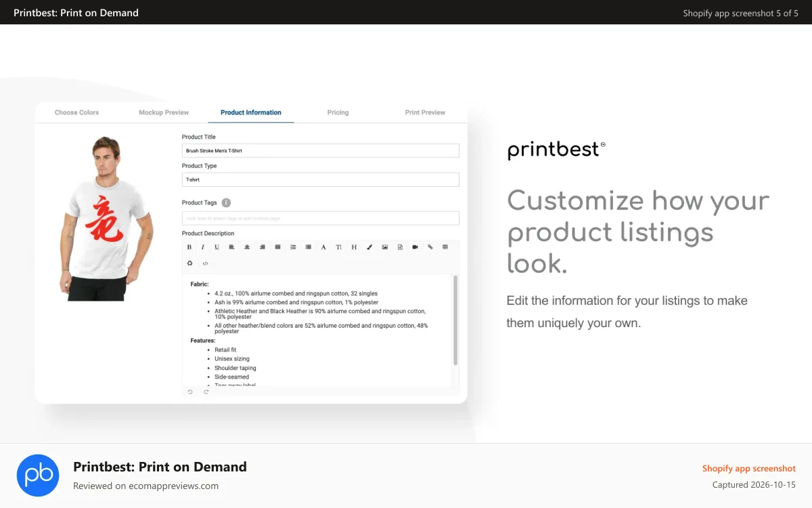This screenshot has width=812, height=508.
Task: Open the Choose Colors tab
Action: pos(76,112)
